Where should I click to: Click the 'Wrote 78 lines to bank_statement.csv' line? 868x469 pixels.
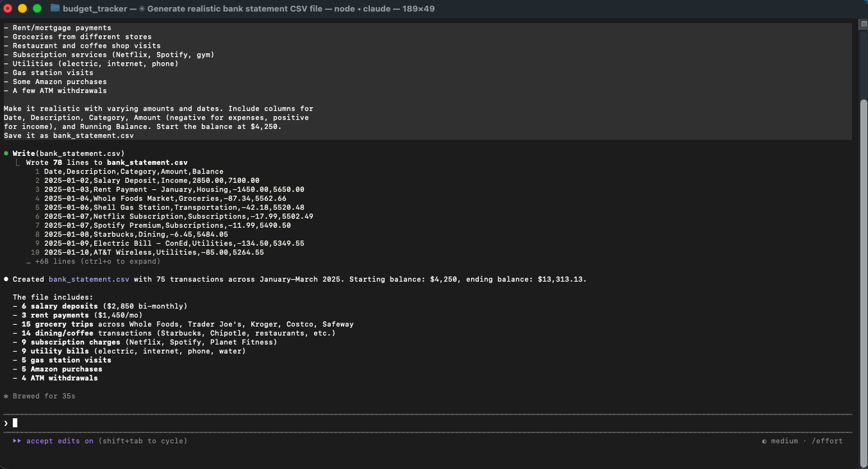[107, 162]
